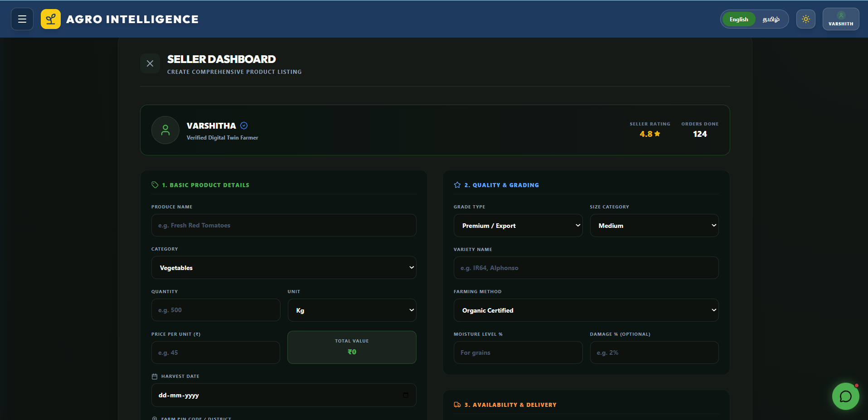Click the Harvest Date dd-mm-yyyy field
Viewport: 868px width, 420px height.
(284, 395)
